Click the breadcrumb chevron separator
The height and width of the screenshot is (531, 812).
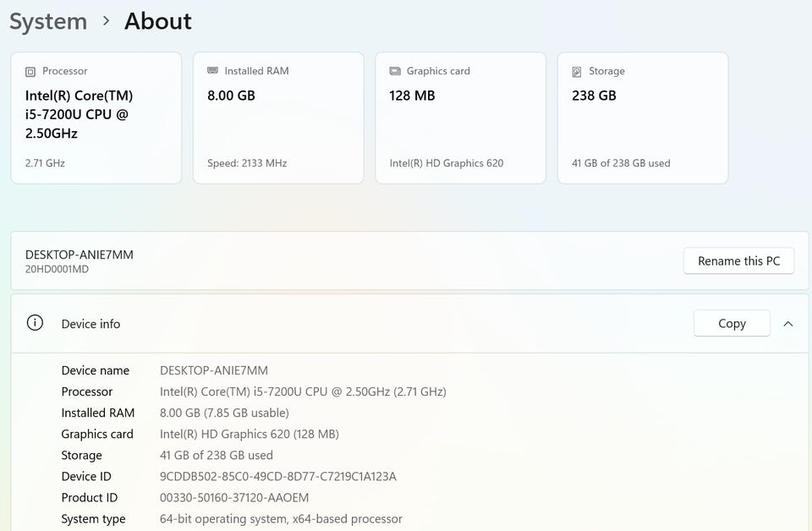point(107,21)
